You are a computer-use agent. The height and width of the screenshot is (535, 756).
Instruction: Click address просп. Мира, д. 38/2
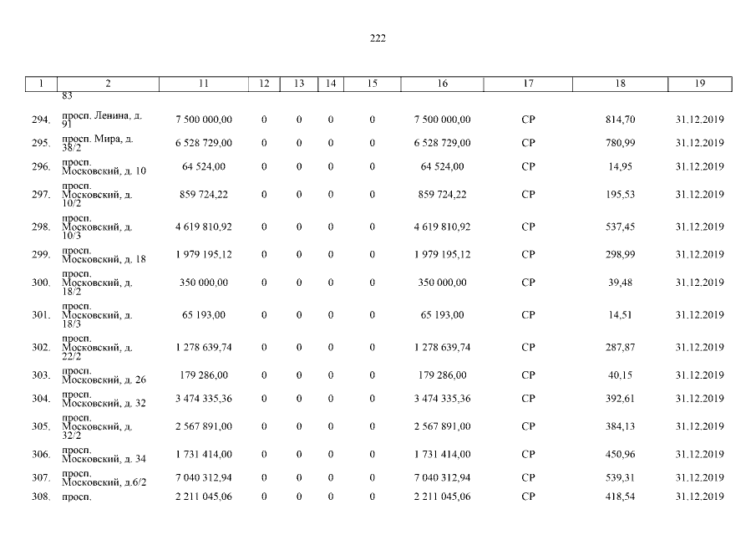[x=97, y=142]
